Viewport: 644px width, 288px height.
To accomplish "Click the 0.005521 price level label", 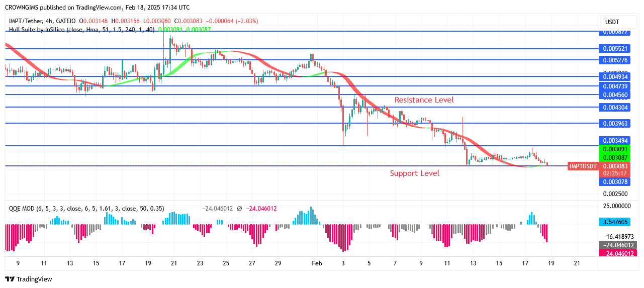I will pyautogui.click(x=616, y=49).
